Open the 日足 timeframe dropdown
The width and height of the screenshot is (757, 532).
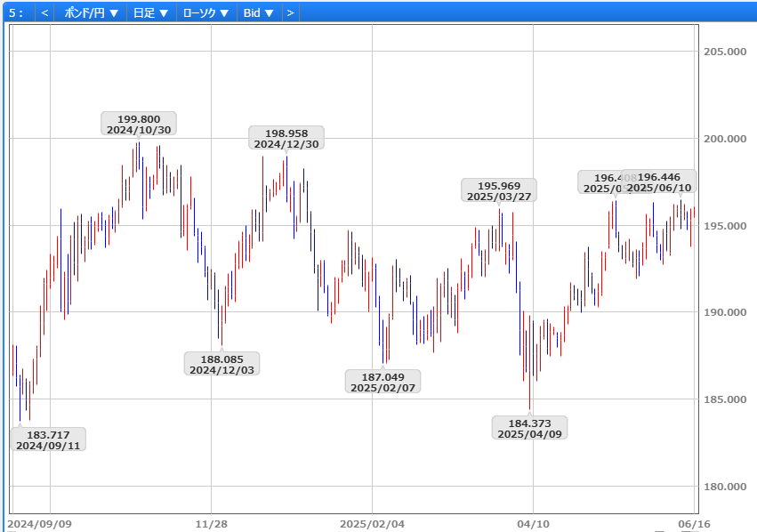150,13
